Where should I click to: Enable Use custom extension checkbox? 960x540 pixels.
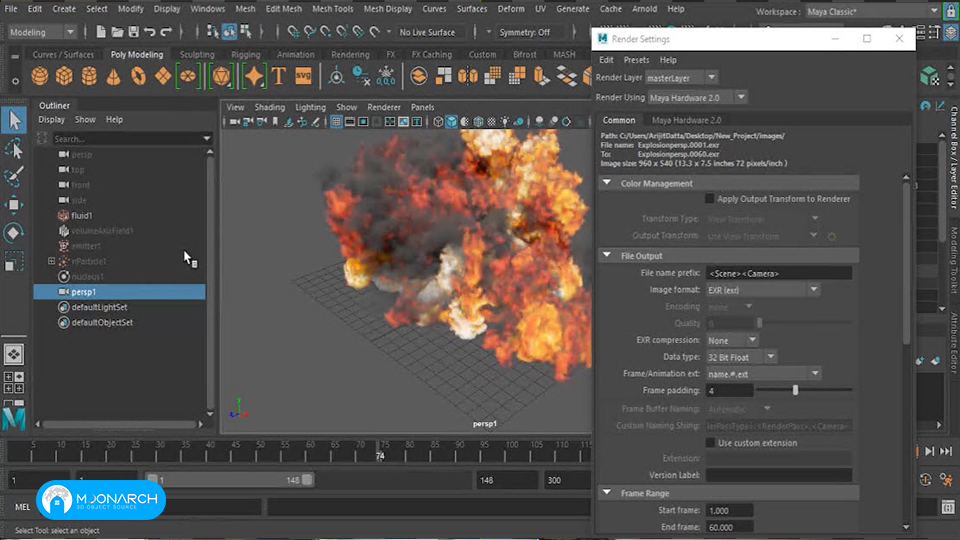click(x=710, y=443)
